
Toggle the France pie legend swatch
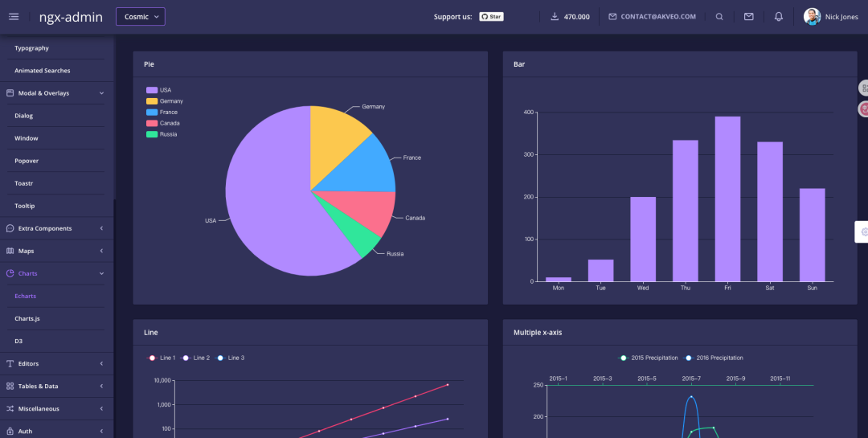pos(152,113)
